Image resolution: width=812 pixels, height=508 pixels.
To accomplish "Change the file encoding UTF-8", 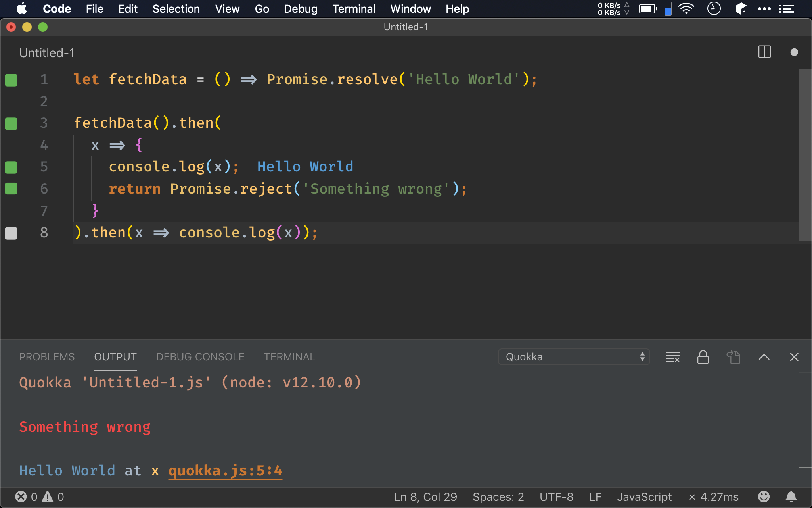I will pyautogui.click(x=556, y=497).
